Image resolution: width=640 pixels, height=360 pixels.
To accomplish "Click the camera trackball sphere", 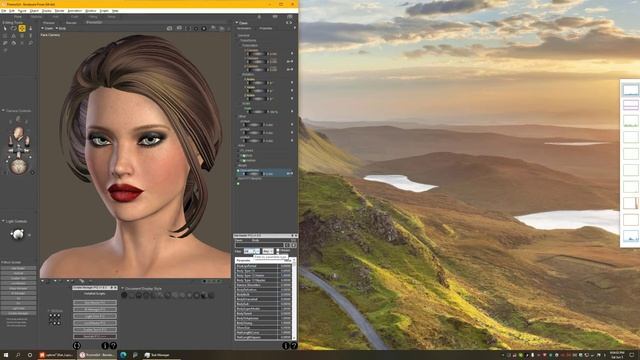I will [x=18, y=167].
